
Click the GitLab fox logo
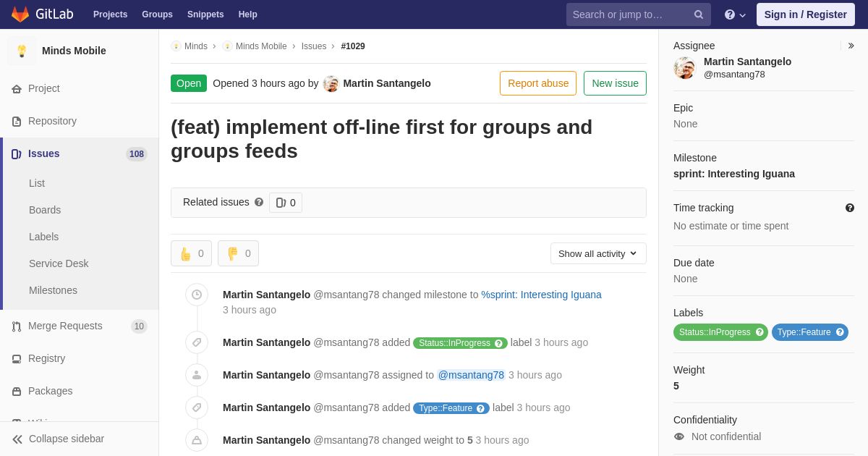tap(20, 14)
